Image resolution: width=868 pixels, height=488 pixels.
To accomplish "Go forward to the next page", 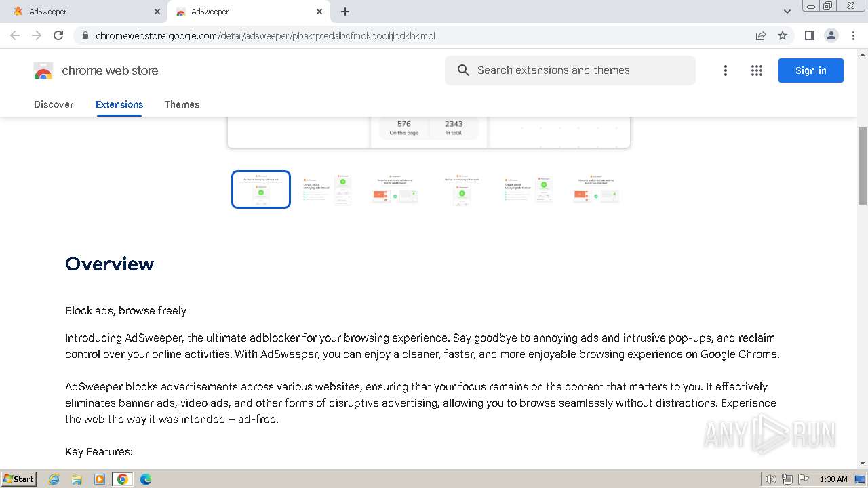I will 37,35.
